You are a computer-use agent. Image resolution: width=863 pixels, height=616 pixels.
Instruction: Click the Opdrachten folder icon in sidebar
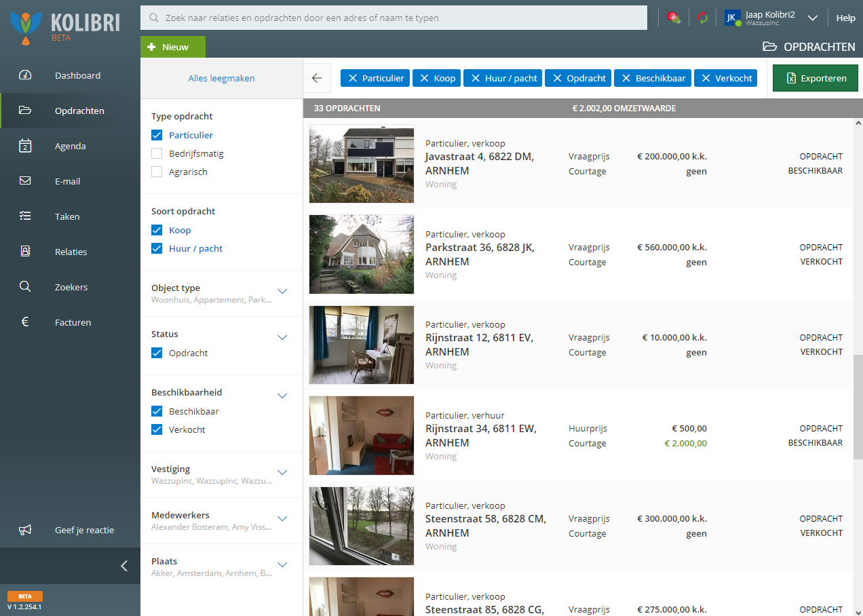click(25, 111)
